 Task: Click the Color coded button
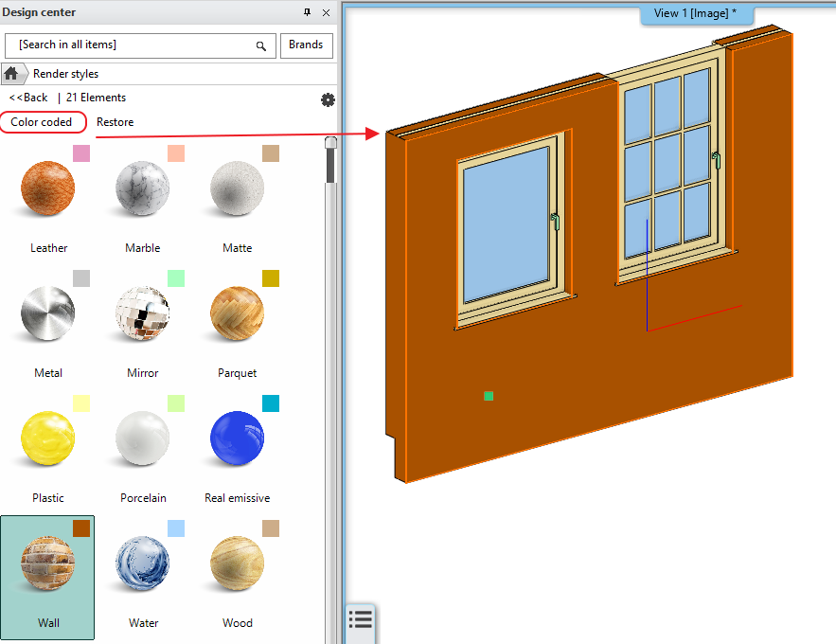(x=42, y=122)
